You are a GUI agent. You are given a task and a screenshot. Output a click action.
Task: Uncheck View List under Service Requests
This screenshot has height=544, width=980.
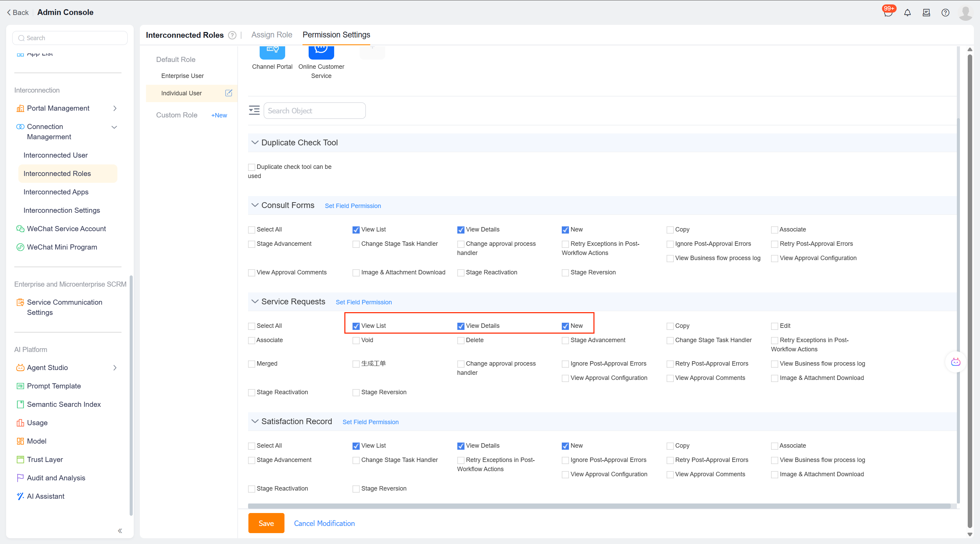click(x=356, y=326)
